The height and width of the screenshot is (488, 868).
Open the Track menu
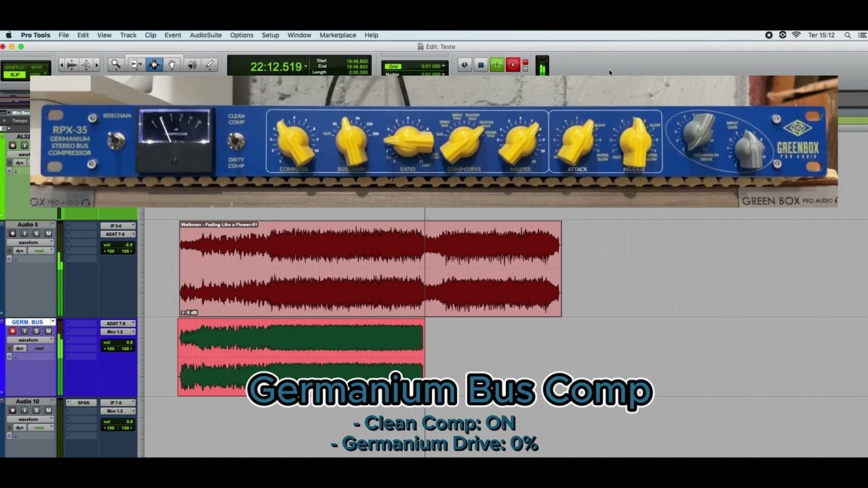(128, 35)
